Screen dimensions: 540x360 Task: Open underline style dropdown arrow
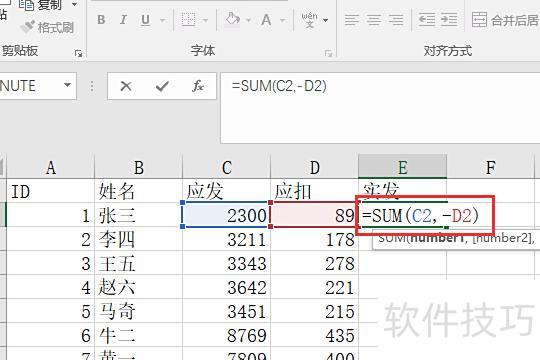[x=162, y=20]
